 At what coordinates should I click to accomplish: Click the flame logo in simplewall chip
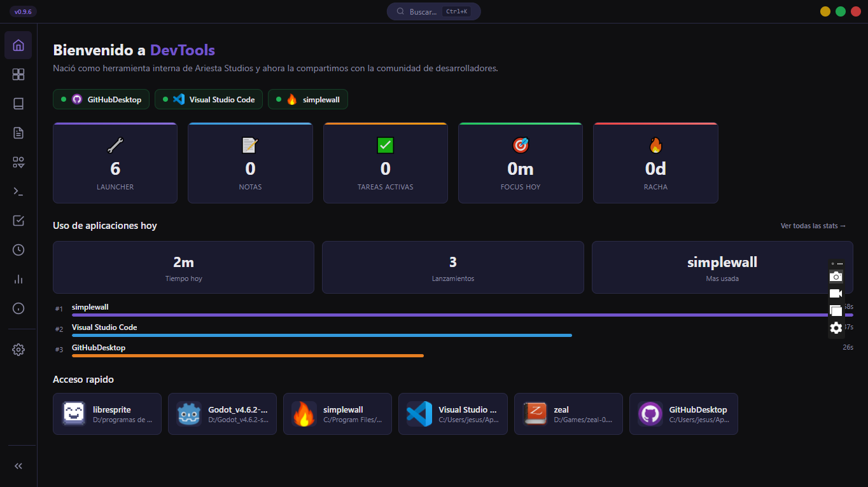(292, 99)
